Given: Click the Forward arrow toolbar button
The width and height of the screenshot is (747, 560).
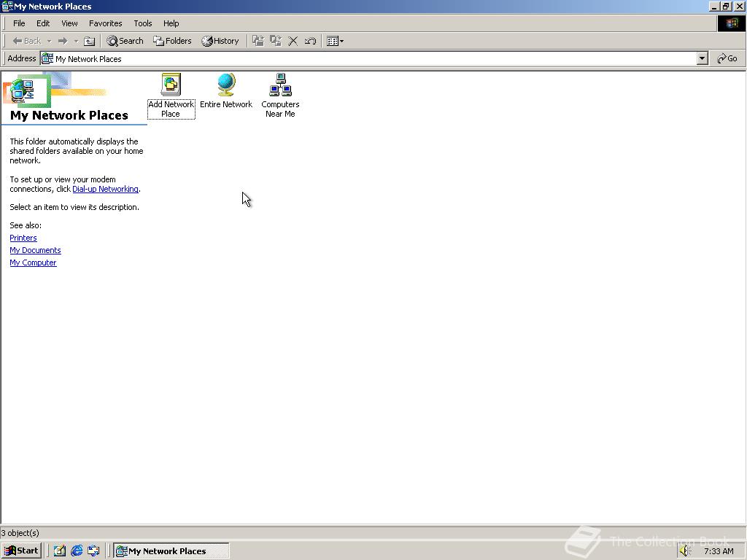Looking at the screenshot, I should coord(63,41).
